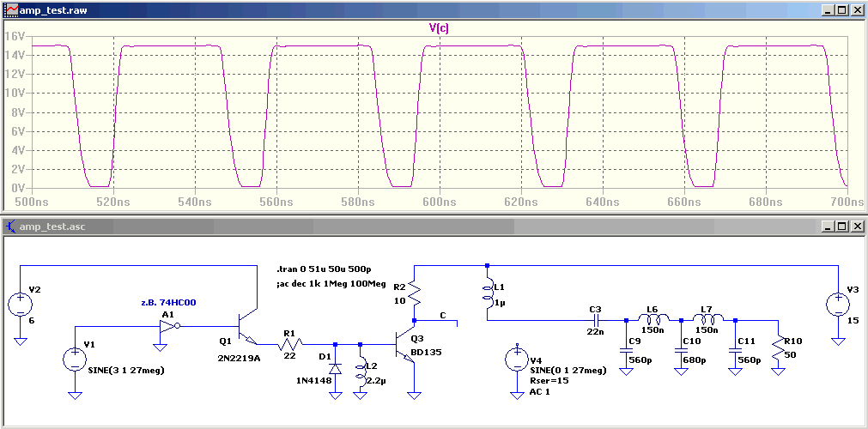Click the SINE(3 1 27meg) value of V1
Image resolution: width=868 pixels, height=429 pixels.
tap(125, 371)
